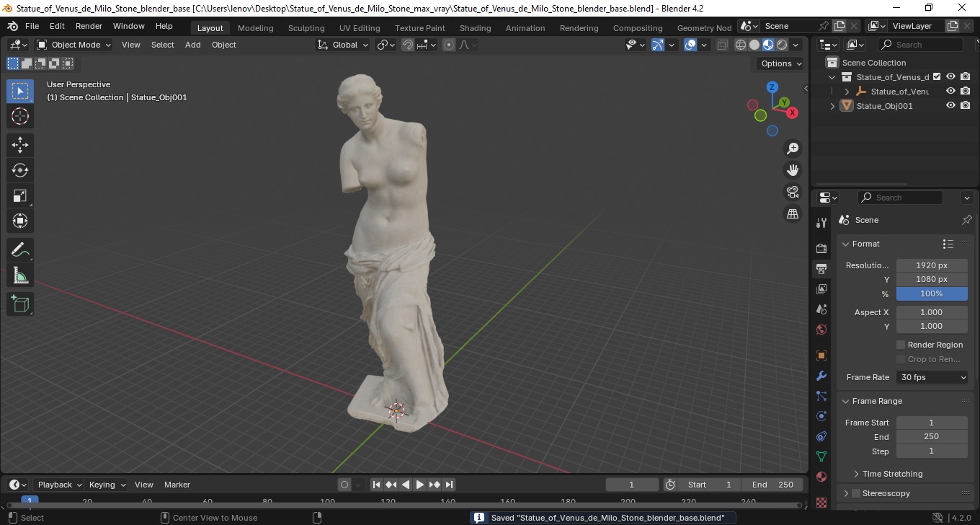Switch to the Sculpting workspace tab
Screen dimensions: 980x525
[306, 28]
